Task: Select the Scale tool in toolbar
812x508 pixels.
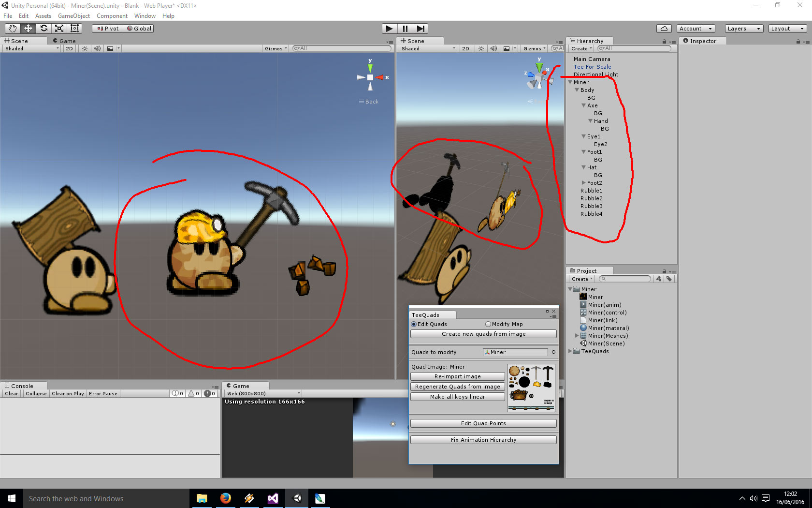Action: pyautogui.click(x=59, y=29)
